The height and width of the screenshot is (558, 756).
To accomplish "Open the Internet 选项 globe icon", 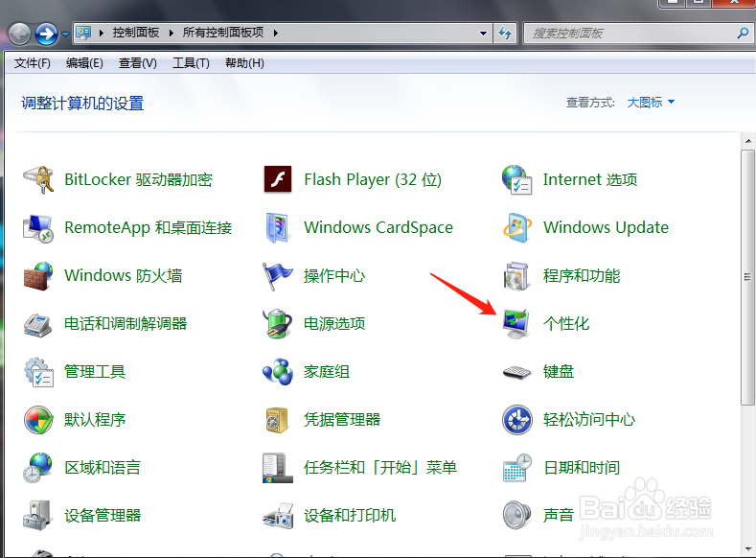I will (x=516, y=179).
